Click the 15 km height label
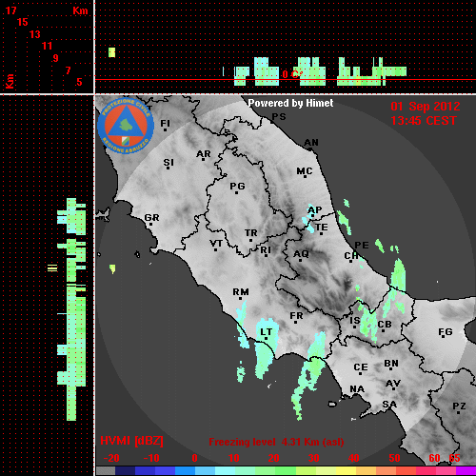This screenshot has height=476, width=476. point(23,22)
